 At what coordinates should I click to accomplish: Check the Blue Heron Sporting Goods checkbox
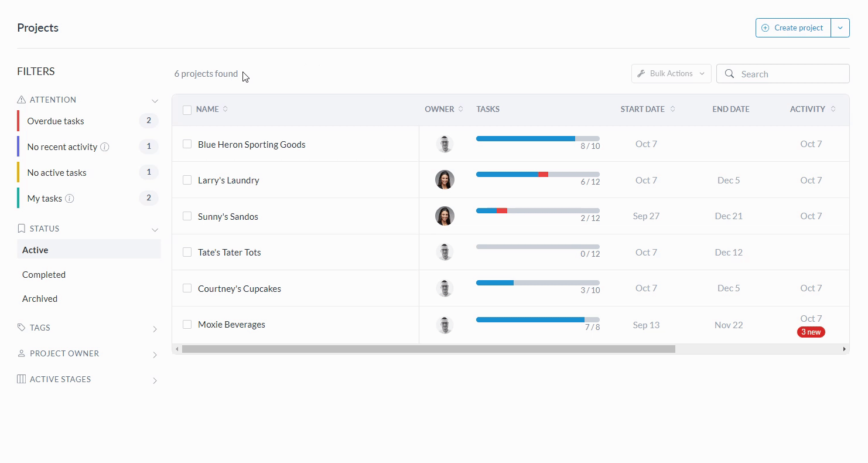click(x=187, y=144)
